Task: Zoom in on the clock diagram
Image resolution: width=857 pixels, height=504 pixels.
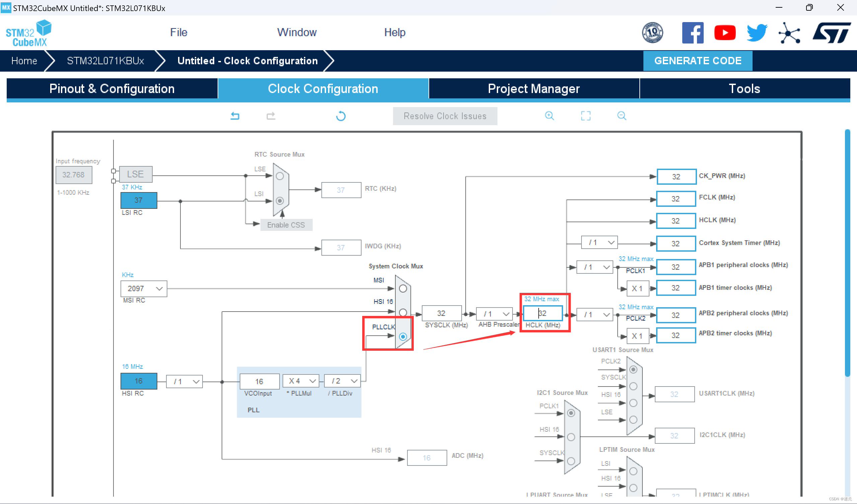Action: (x=549, y=116)
